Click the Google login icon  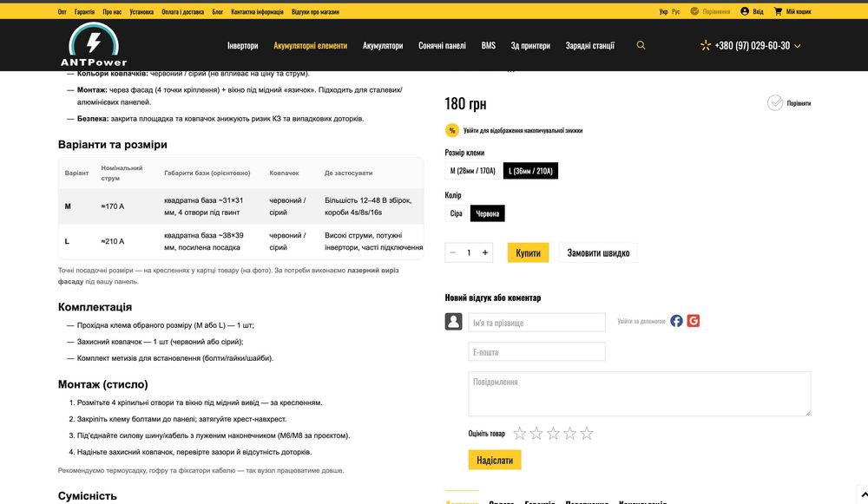click(693, 321)
